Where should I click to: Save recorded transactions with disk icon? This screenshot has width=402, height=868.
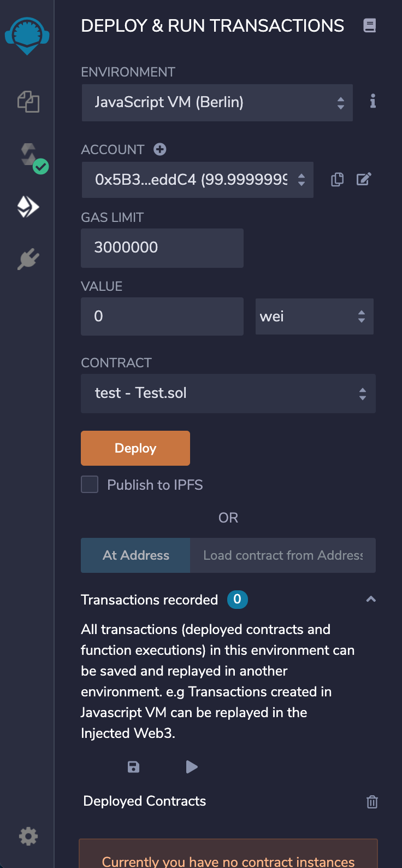click(x=133, y=766)
